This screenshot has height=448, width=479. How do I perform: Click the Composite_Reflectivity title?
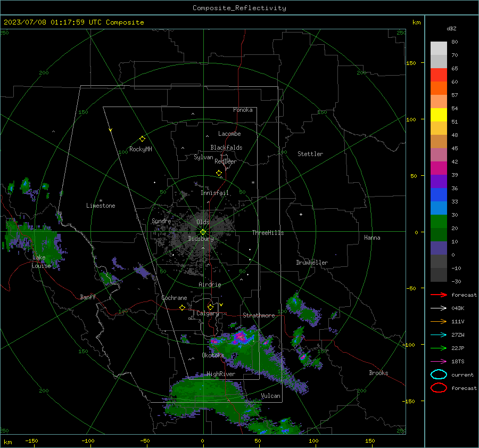[240, 8]
